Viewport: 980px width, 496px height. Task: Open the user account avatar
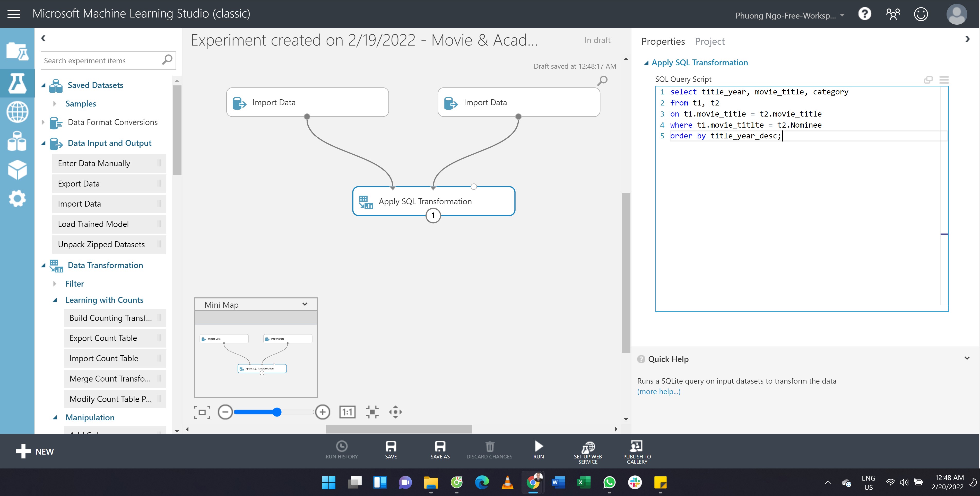956,14
